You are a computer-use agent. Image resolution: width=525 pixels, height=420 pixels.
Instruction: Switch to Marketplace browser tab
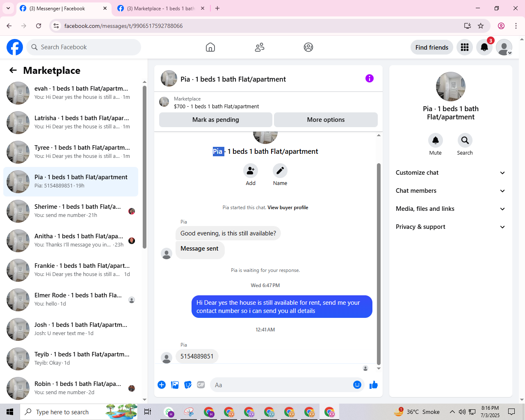click(160, 8)
